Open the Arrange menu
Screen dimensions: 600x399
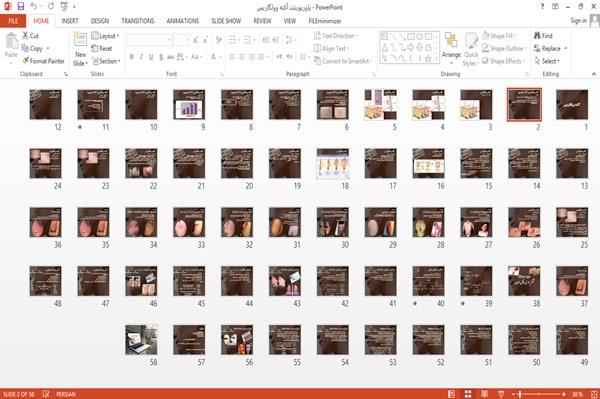[x=451, y=47]
